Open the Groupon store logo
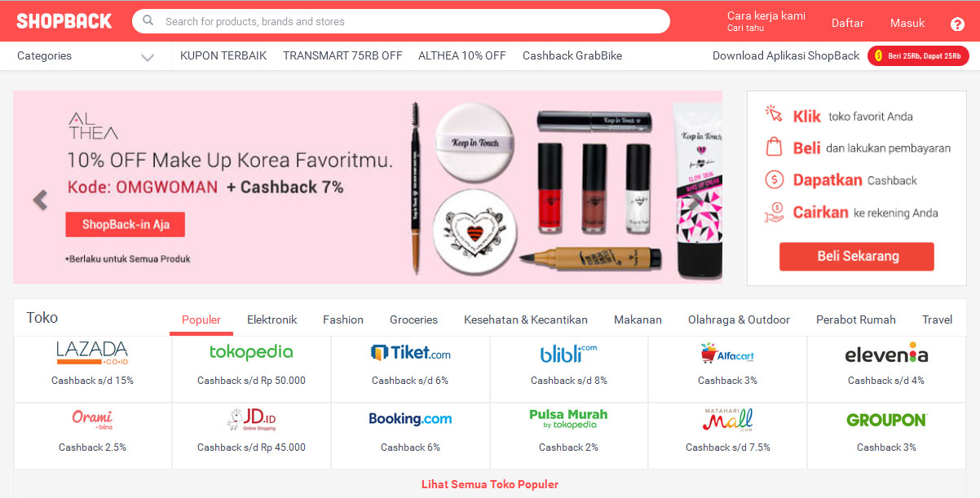 point(886,421)
